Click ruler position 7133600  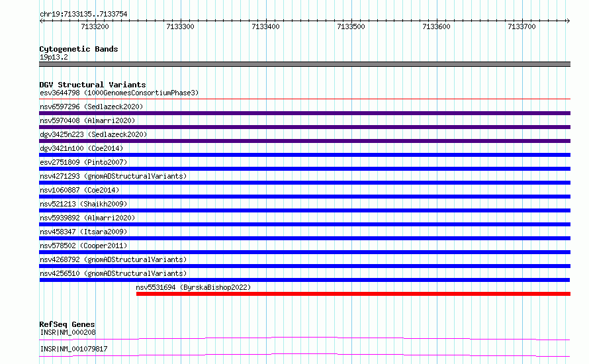tap(436, 26)
